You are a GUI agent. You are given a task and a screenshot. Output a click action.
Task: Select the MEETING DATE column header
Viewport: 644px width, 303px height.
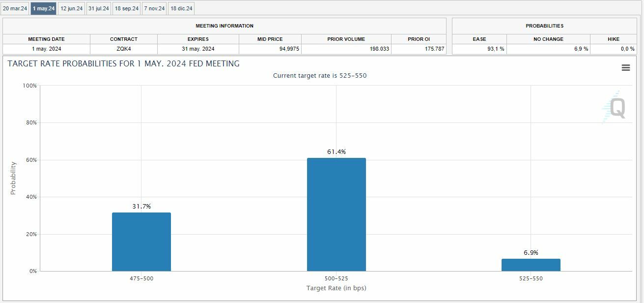(46, 39)
